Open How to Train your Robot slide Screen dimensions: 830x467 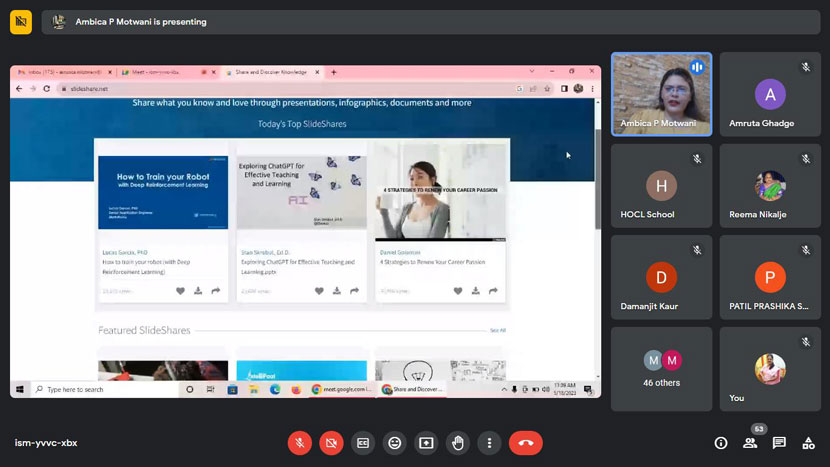pyautogui.click(x=163, y=192)
